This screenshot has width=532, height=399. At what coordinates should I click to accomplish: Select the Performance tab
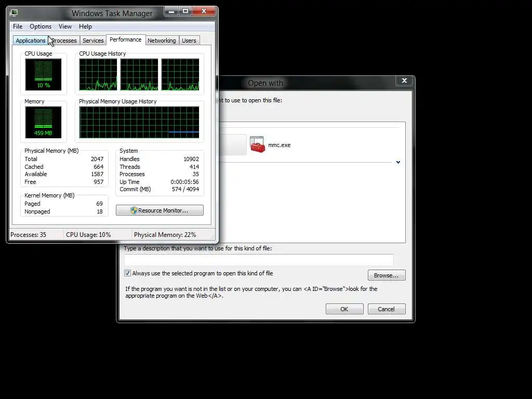pyautogui.click(x=126, y=39)
